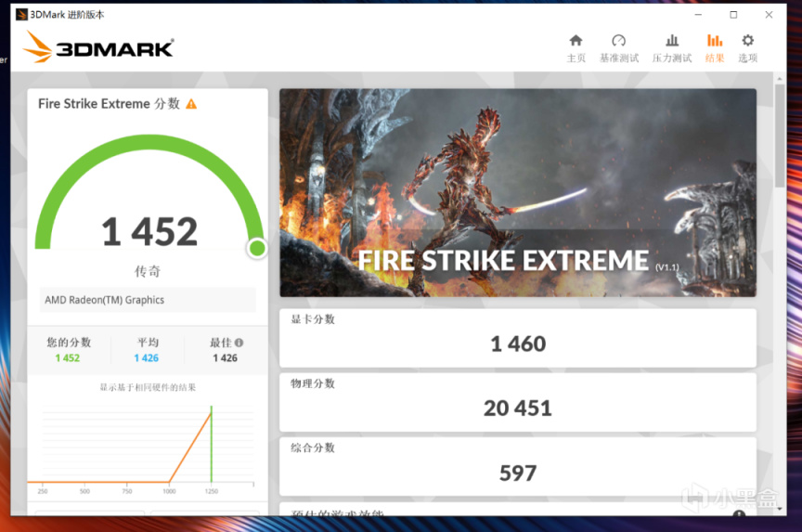Click the 您的分数 value 1 452
802x532 pixels.
click(x=68, y=358)
